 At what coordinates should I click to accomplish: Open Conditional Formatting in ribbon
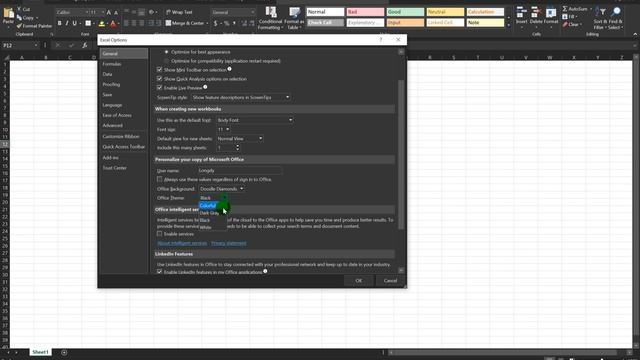tap(270, 18)
